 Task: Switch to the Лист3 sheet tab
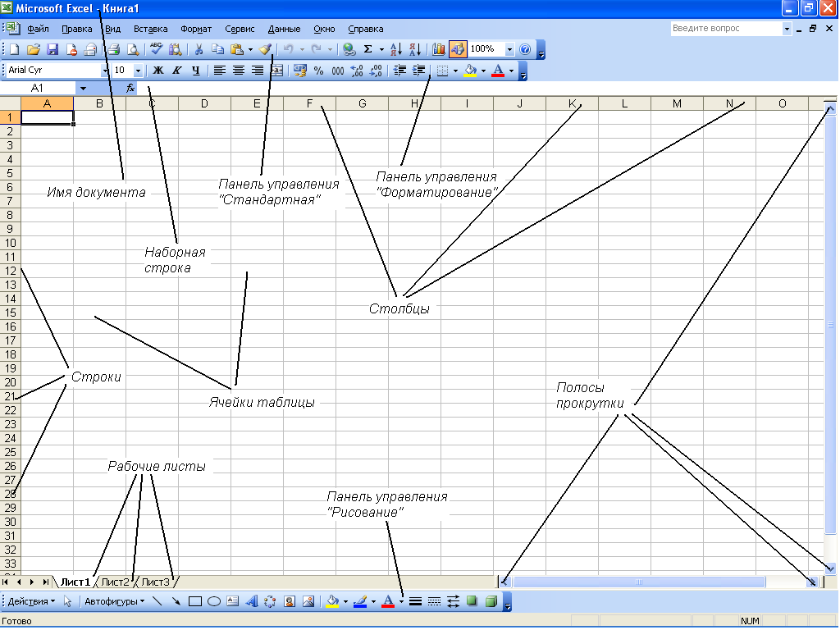[x=155, y=582]
